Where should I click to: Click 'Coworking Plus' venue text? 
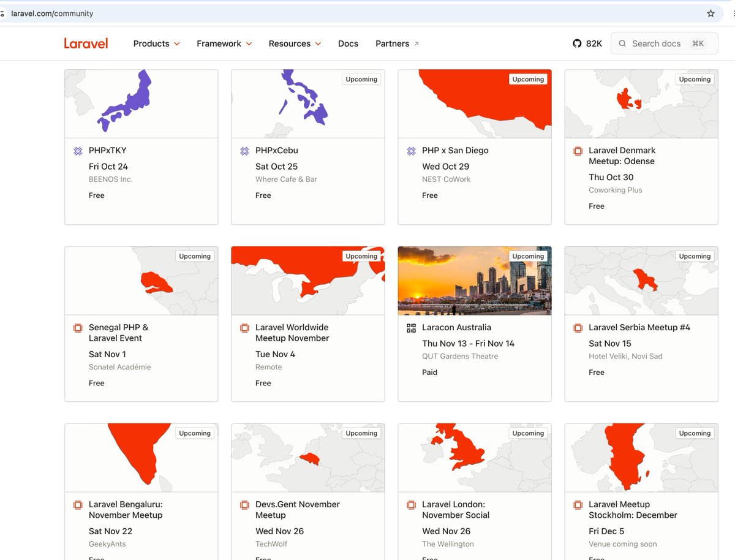[616, 190]
